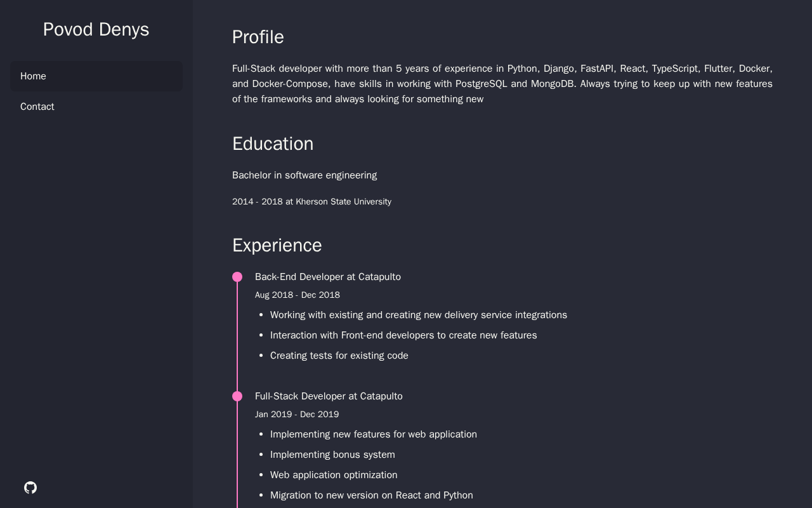This screenshot has height=508, width=812.
Task: Click the Web application optimization bullet
Action: pos(334,475)
